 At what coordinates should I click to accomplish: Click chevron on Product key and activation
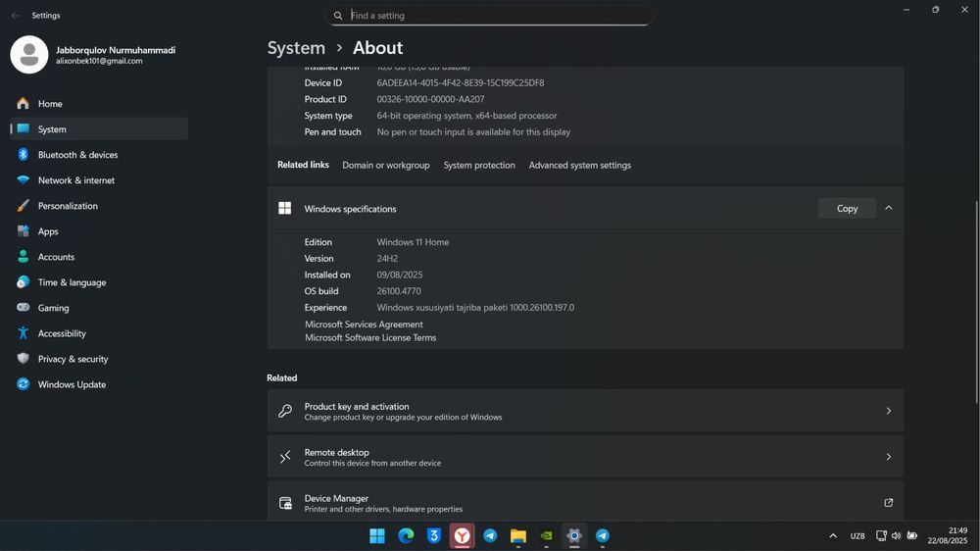click(x=888, y=411)
